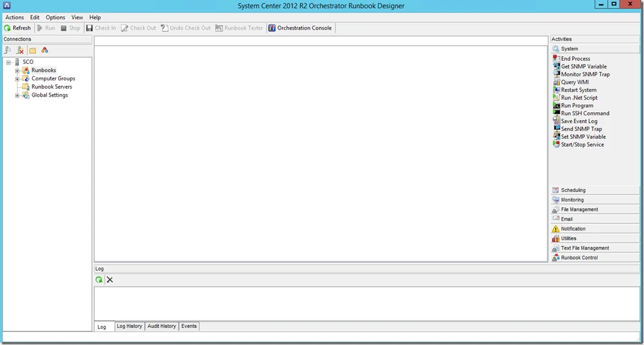644x345 pixels.
Task: Collapse the System activities category
Action: tap(595, 49)
